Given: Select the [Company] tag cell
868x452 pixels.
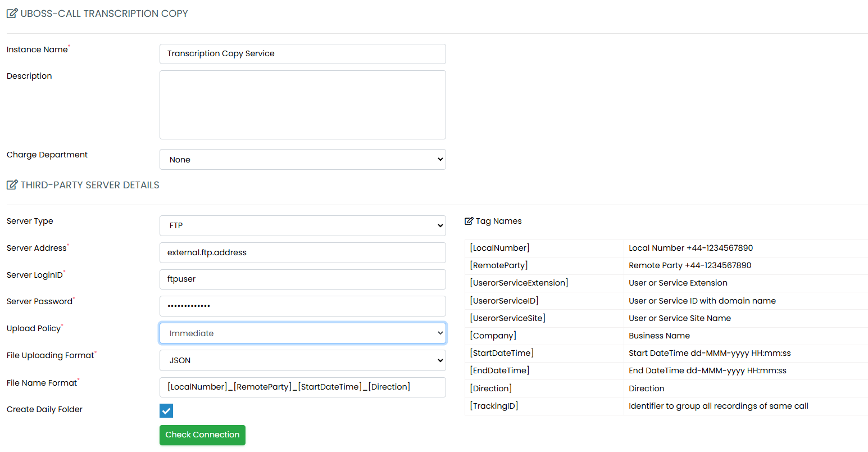Looking at the screenshot, I should click(544, 336).
